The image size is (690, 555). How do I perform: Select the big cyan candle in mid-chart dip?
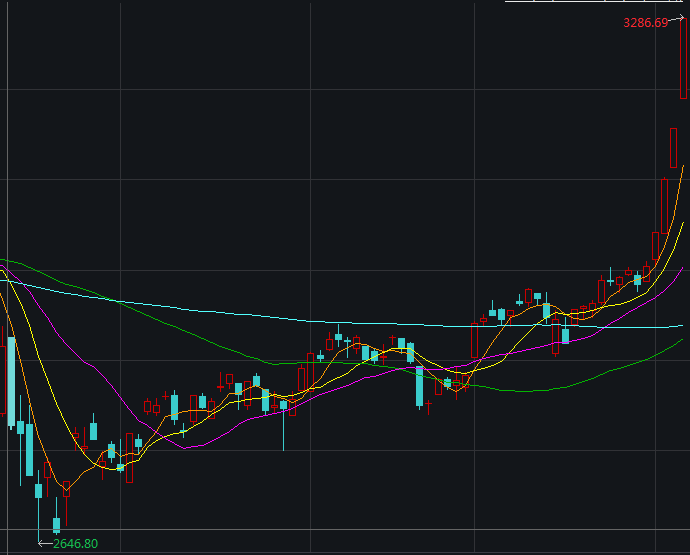419,386
